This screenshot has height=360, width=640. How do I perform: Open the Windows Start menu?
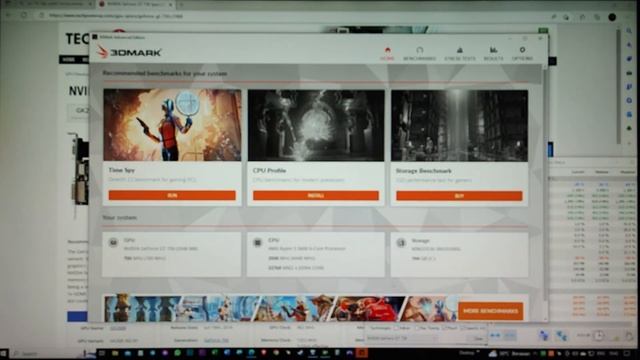4,353
